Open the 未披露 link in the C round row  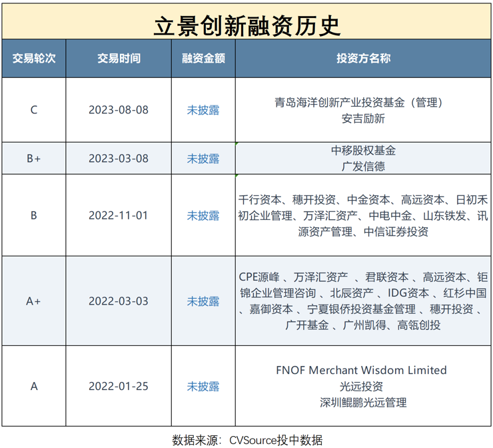[203, 110]
